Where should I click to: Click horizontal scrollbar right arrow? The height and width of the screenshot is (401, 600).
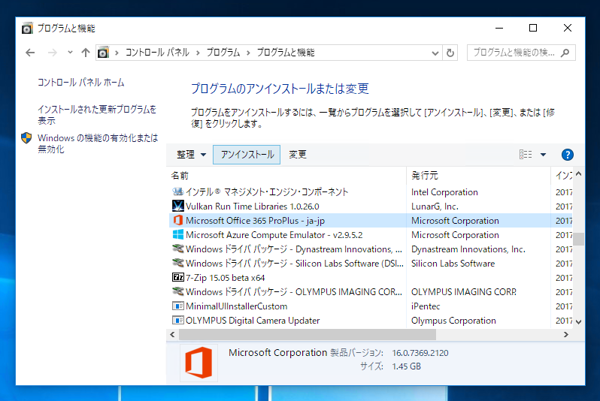click(x=566, y=335)
